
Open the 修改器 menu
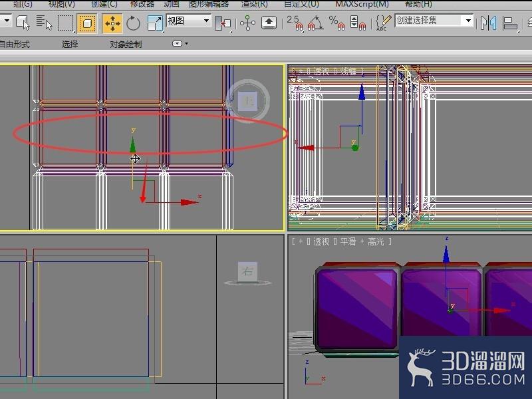pos(142,4)
